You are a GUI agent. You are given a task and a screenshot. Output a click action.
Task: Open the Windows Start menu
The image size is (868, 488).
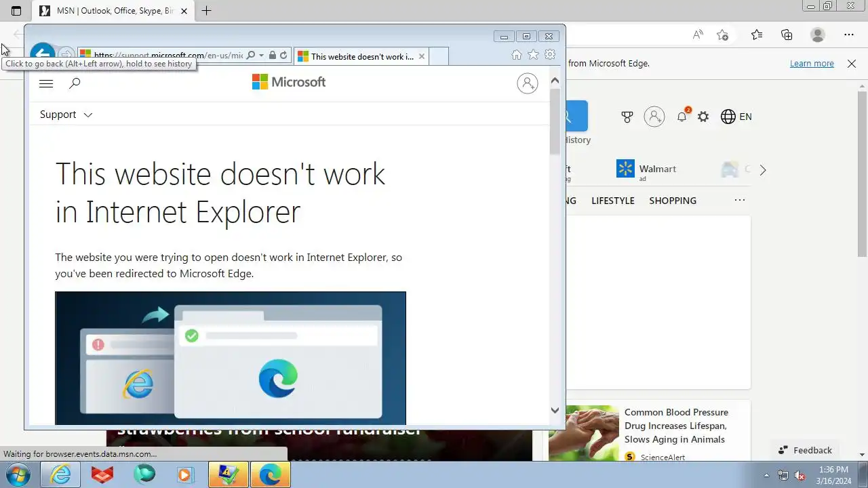click(18, 474)
